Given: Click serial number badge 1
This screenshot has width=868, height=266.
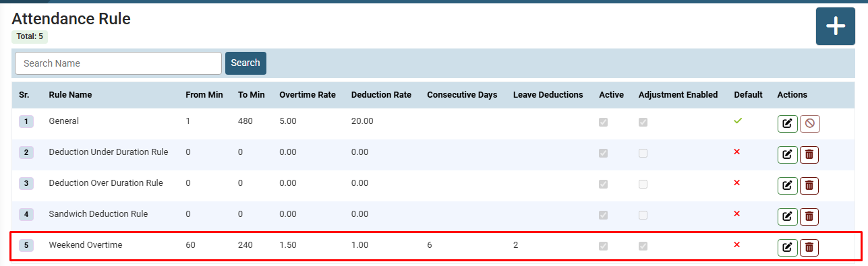Looking at the screenshot, I should pyautogui.click(x=26, y=122).
